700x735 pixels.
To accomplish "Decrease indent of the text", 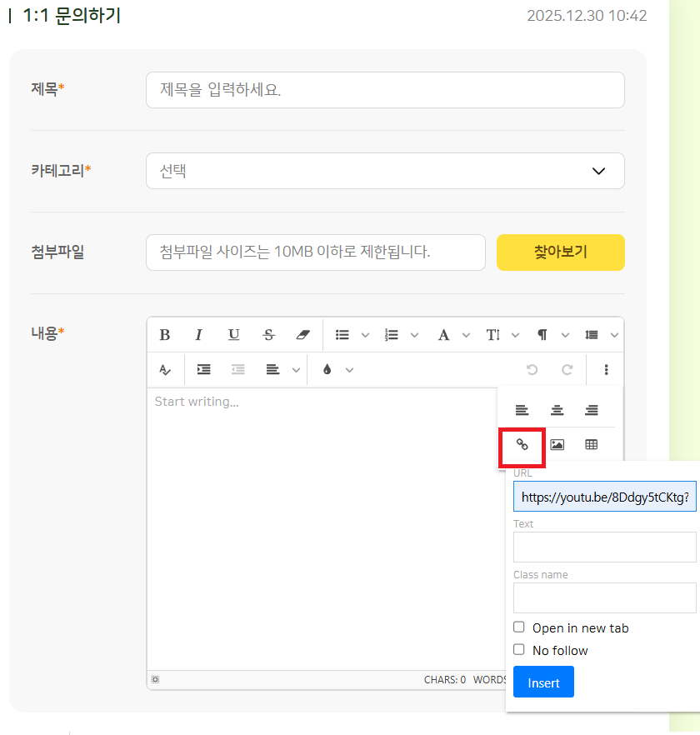I will click(x=238, y=370).
